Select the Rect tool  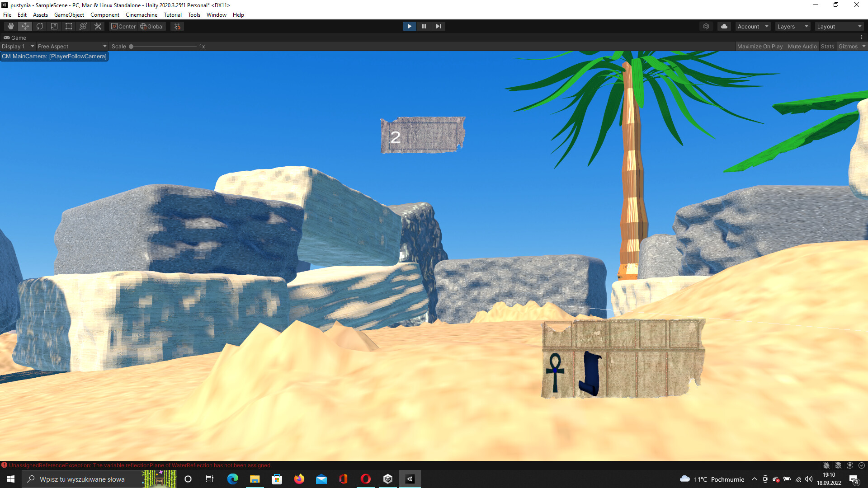[x=69, y=26]
